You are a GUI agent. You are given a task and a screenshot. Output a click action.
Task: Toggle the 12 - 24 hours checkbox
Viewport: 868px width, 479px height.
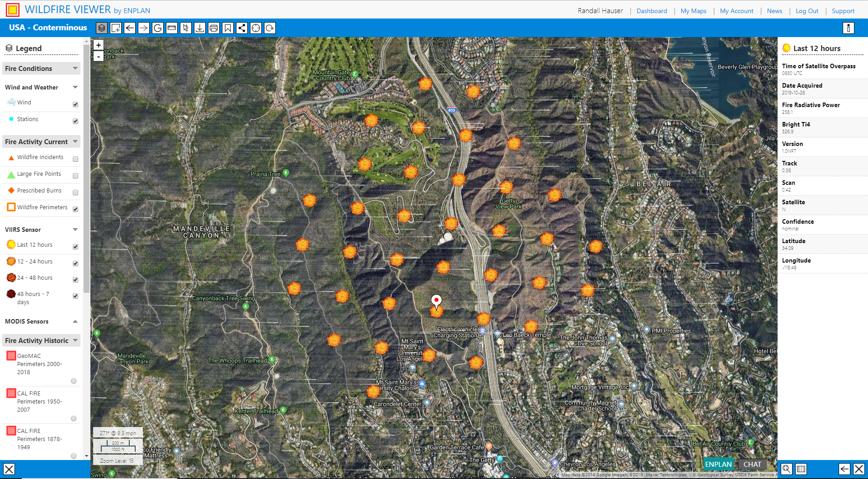[75, 263]
